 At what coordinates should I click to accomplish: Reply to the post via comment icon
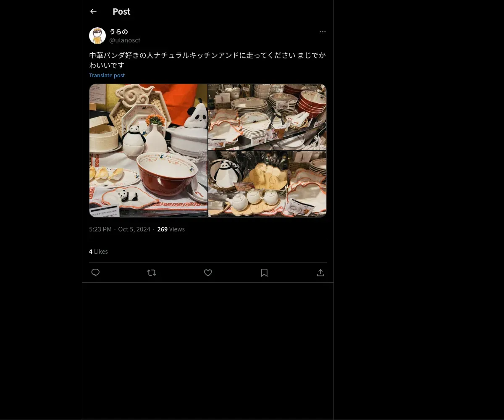pyautogui.click(x=95, y=273)
